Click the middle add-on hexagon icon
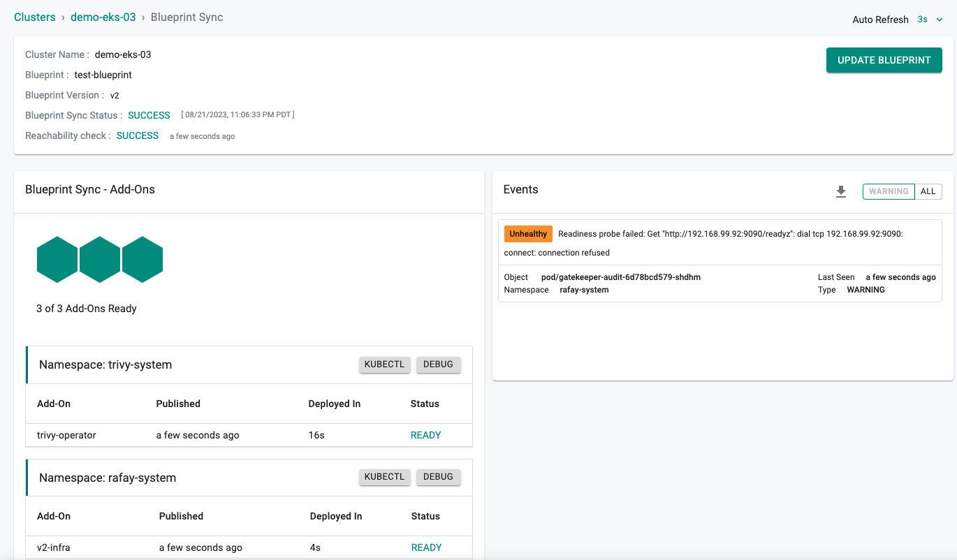This screenshot has width=957, height=560. point(100,260)
